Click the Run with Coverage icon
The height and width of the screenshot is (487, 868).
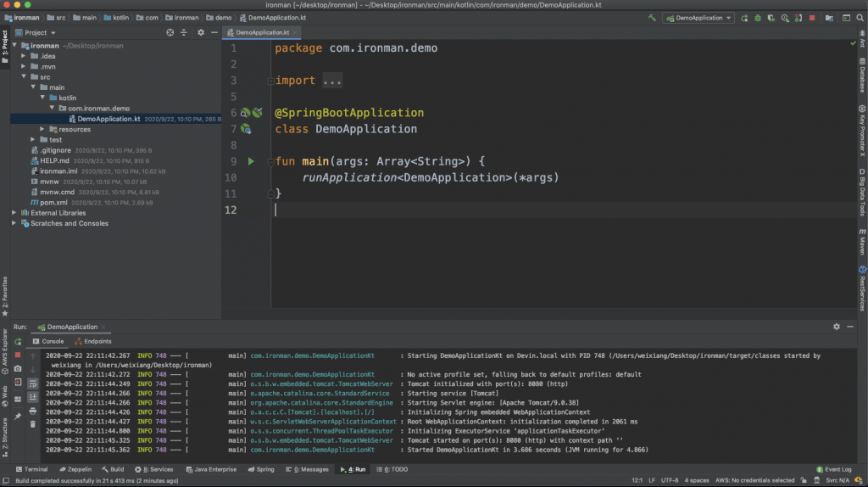(x=771, y=18)
